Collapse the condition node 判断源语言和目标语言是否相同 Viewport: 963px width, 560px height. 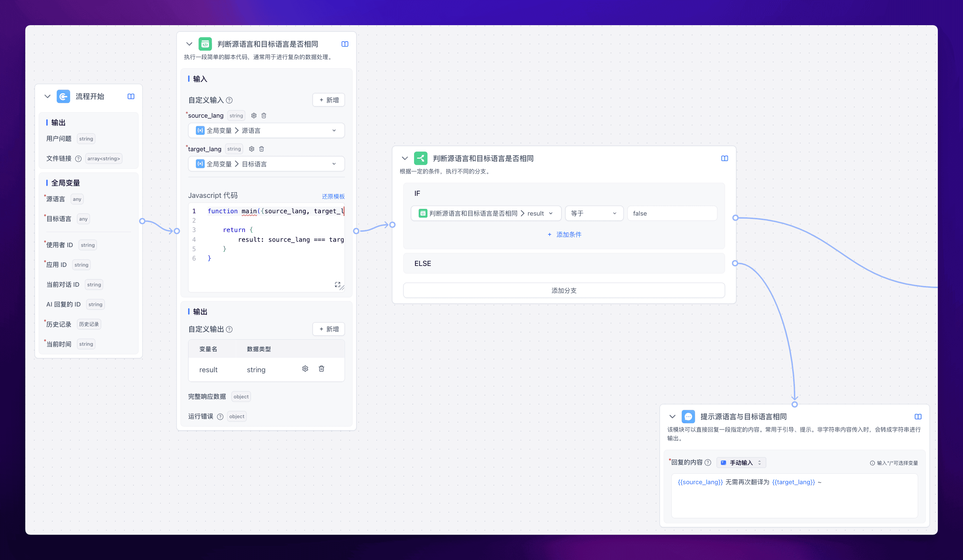405,158
